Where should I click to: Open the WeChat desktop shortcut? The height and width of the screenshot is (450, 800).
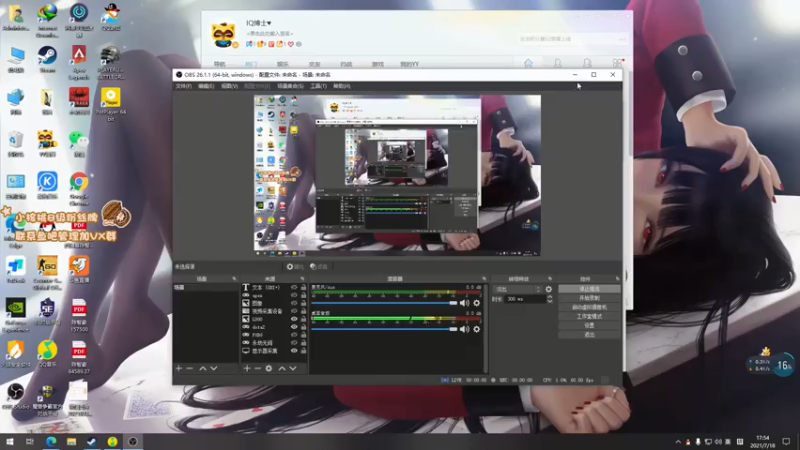(79, 143)
